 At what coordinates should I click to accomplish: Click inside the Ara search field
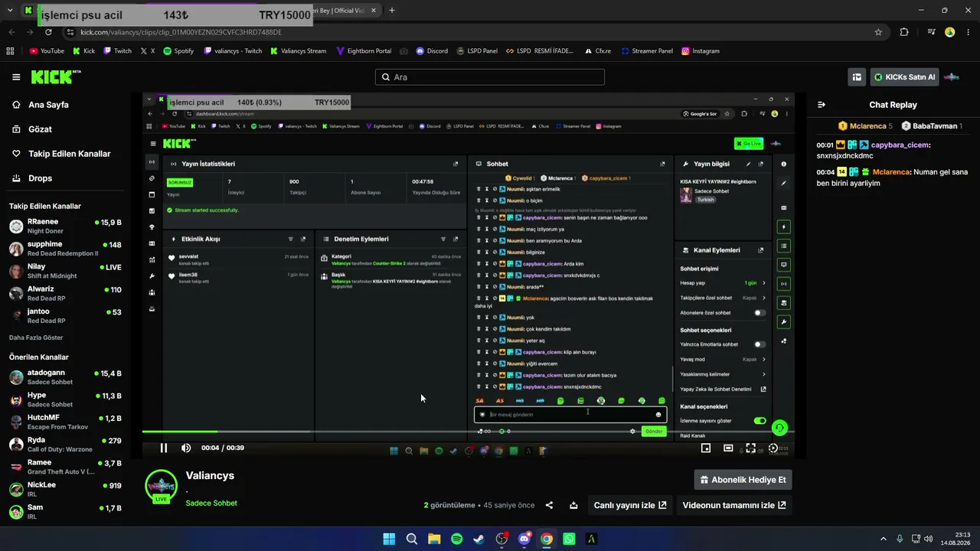[x=490, y=77]
